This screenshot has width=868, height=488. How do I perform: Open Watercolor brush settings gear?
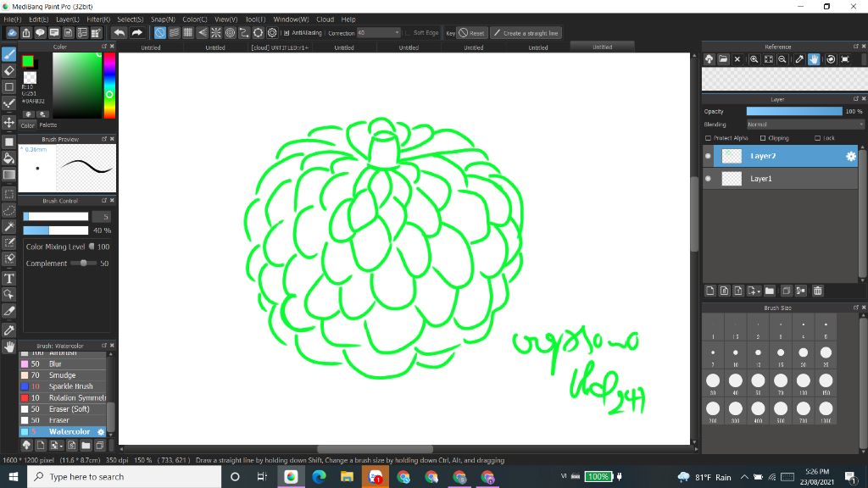[101, 431]
